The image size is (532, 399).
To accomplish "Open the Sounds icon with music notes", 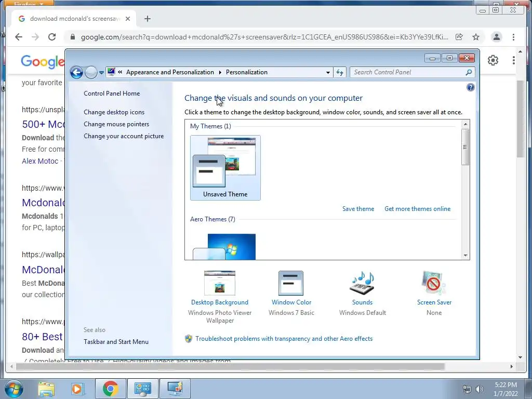I will pyautogui.click(x=362, y=283).
